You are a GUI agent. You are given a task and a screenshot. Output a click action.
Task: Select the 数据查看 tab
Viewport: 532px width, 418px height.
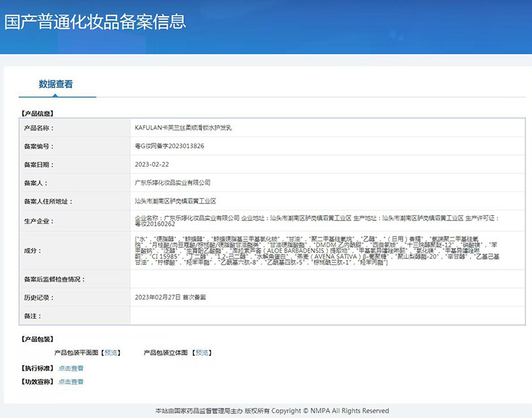[x=56, y=84]
